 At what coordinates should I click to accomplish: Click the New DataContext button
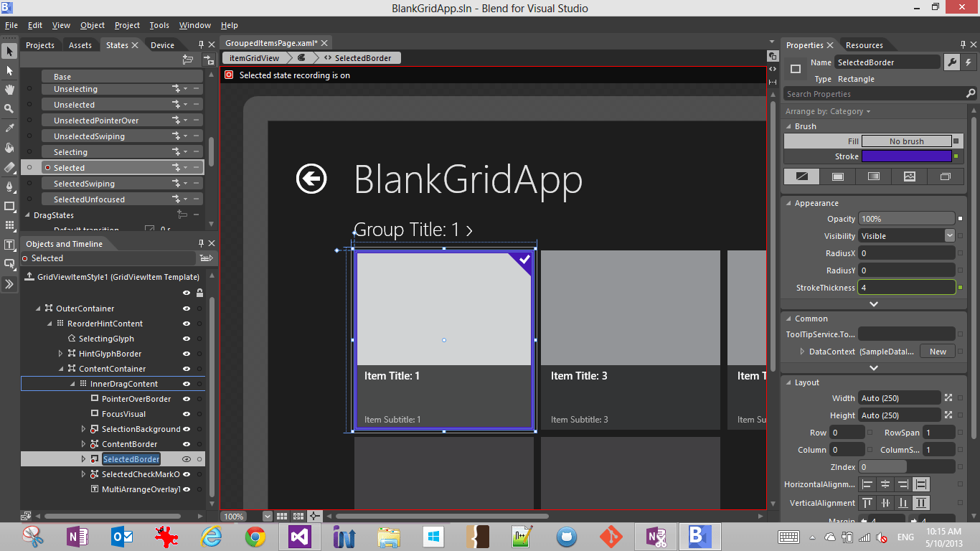click(x=938, y=352)
